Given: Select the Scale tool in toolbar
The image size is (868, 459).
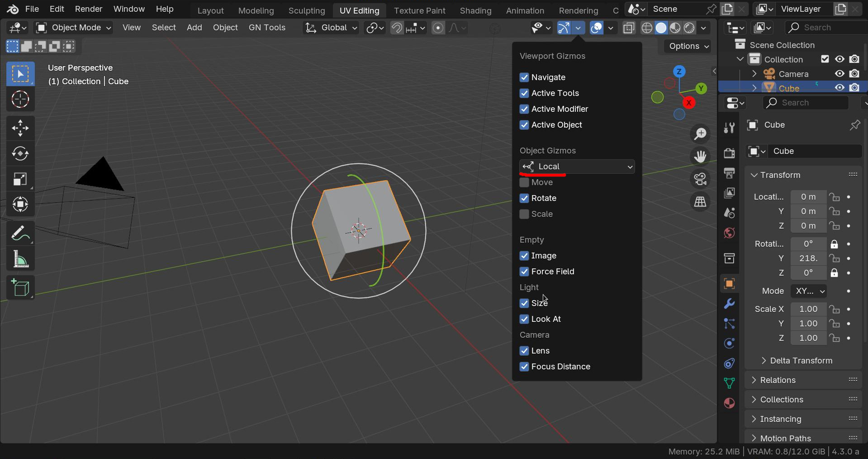Looking at the screenshot, I should point(20,179).
